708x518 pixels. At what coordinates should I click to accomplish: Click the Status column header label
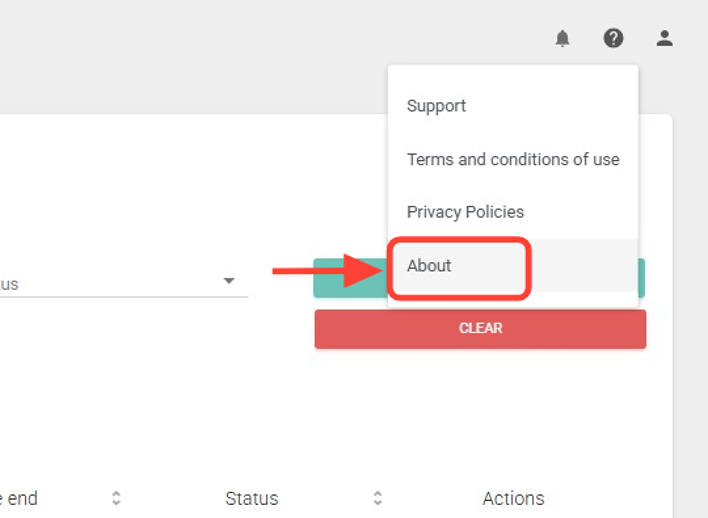pos(251,498)
